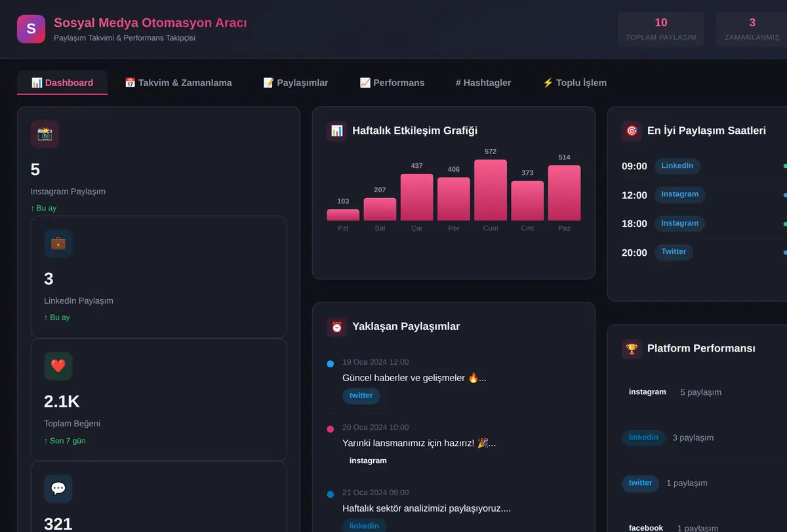This screenshot has height=532, width=787.
Task: Click the twitter tag under Güncel haberler post
Action: click(x=361, y=396)
